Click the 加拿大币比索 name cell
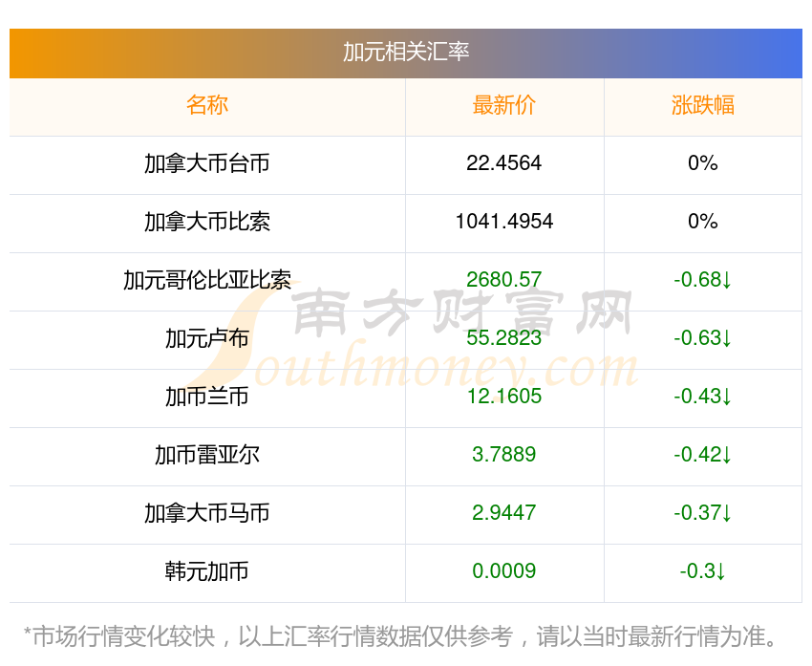This screenshot has height=666, width=812. (207, 222)
